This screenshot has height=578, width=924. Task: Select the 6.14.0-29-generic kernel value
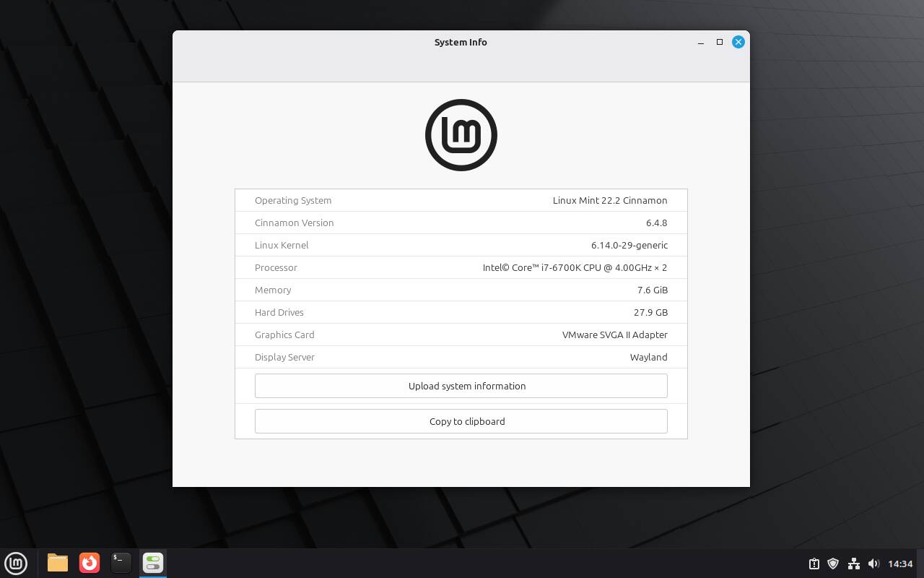coord(629,245)
